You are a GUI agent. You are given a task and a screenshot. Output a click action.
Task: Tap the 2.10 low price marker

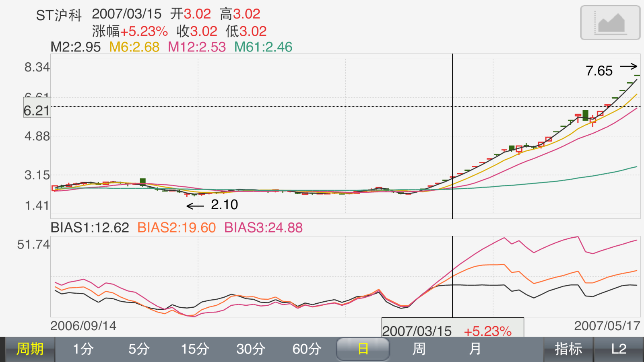(x=224, y=205)
